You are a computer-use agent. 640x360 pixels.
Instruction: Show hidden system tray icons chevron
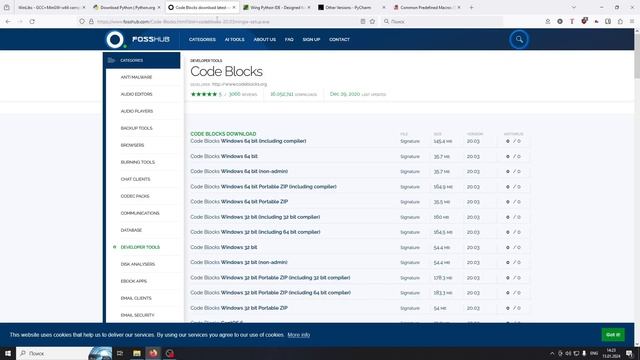[x=552, y=353]
